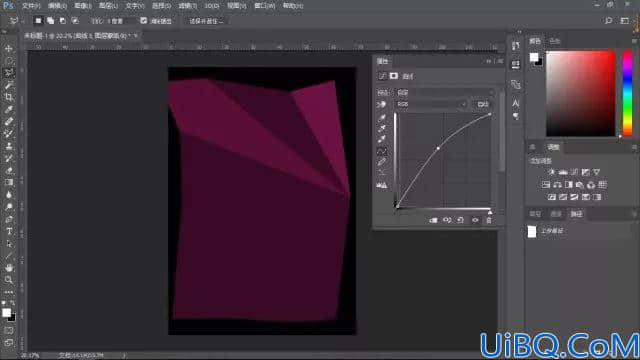Open the lasso tool preset picker
The height and width of the screenshot is (360, 640).
15,20
